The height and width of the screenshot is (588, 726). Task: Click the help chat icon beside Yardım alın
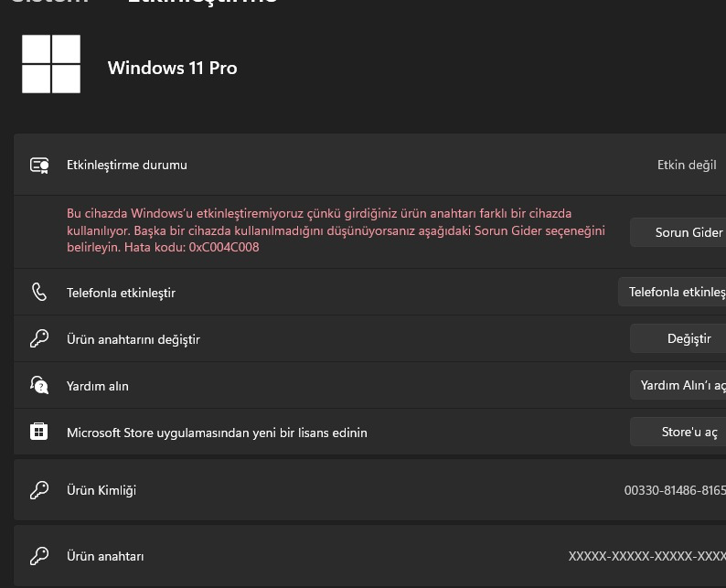(x=39, y=385)
